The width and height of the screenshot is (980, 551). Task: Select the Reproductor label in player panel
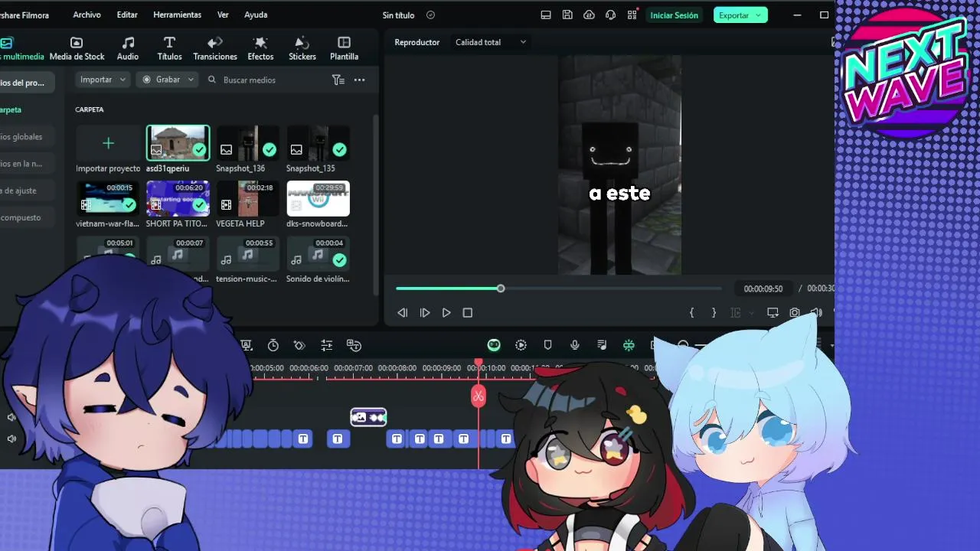coord(417,42)
